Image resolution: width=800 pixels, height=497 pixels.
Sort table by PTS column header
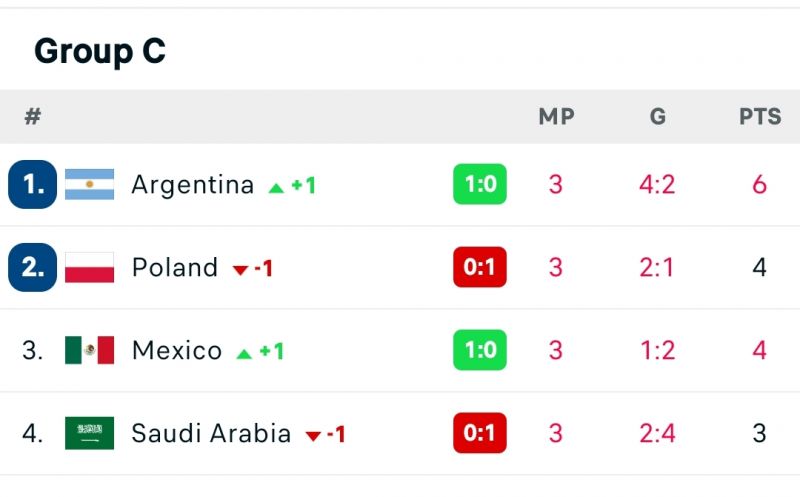pos(760,116)
